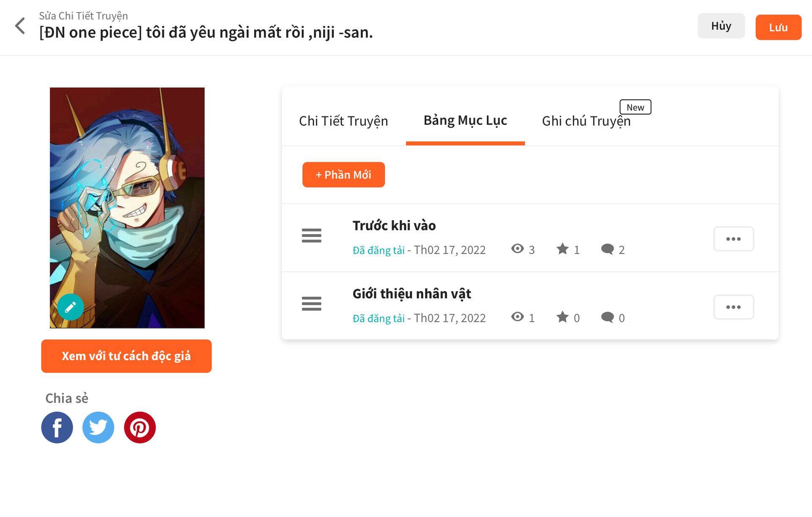
Task: Open Ghi chú Truyện tab
Action: tap(586, 121)
